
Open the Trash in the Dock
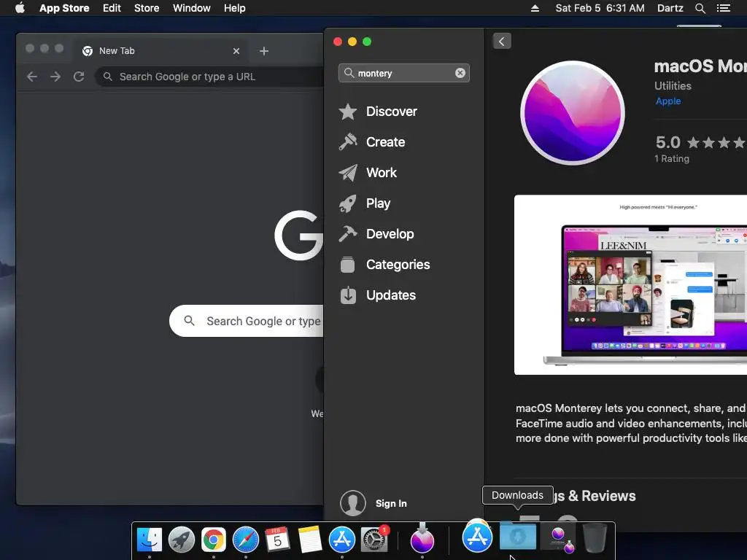[595, 537]
